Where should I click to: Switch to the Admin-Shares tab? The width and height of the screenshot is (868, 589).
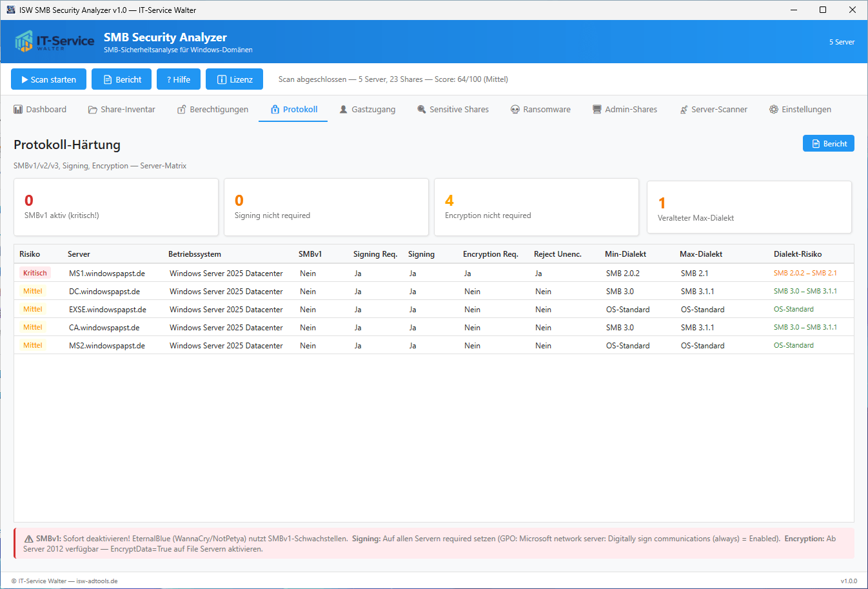[625, 110]
